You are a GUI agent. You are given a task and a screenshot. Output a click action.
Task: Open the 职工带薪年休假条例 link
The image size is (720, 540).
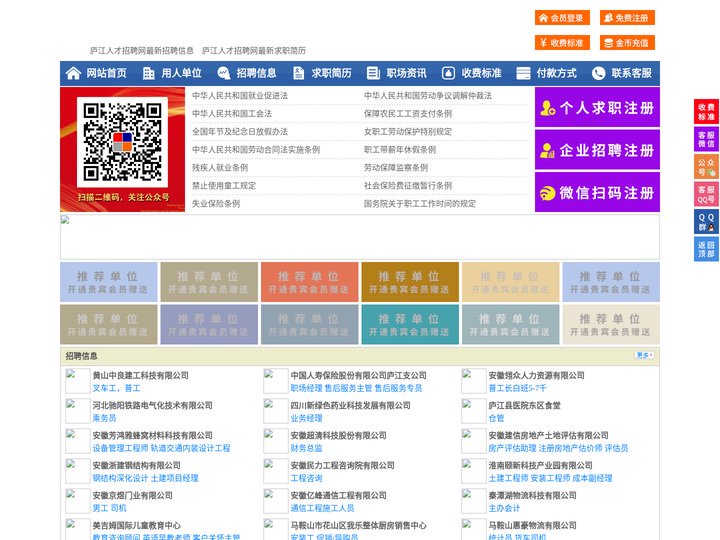pyautogui.click(x=400, y=150)
